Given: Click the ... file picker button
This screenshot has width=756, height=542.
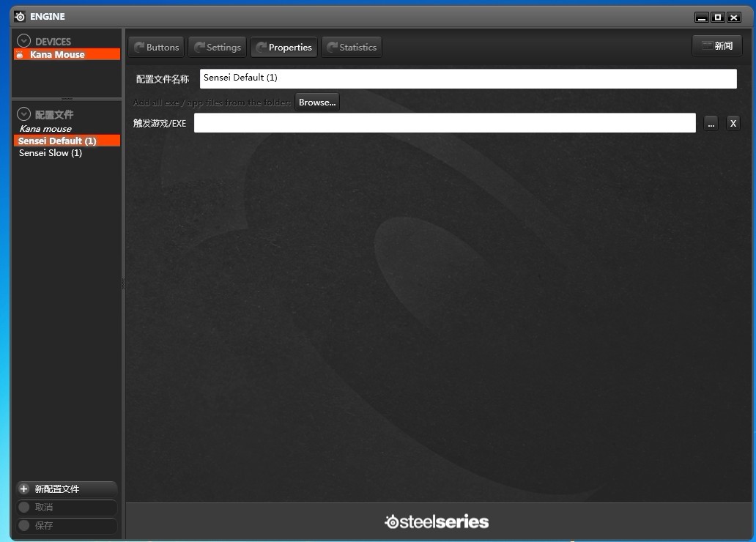Looking at the screenshot, I should click(711, 124).
